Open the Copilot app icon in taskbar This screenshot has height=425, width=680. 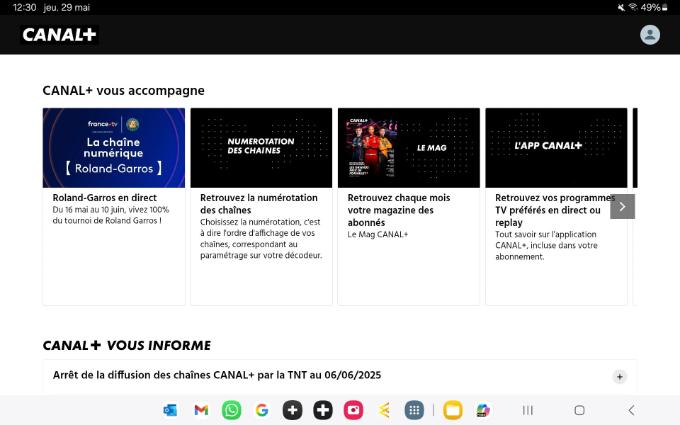click(x=483, y=410)
